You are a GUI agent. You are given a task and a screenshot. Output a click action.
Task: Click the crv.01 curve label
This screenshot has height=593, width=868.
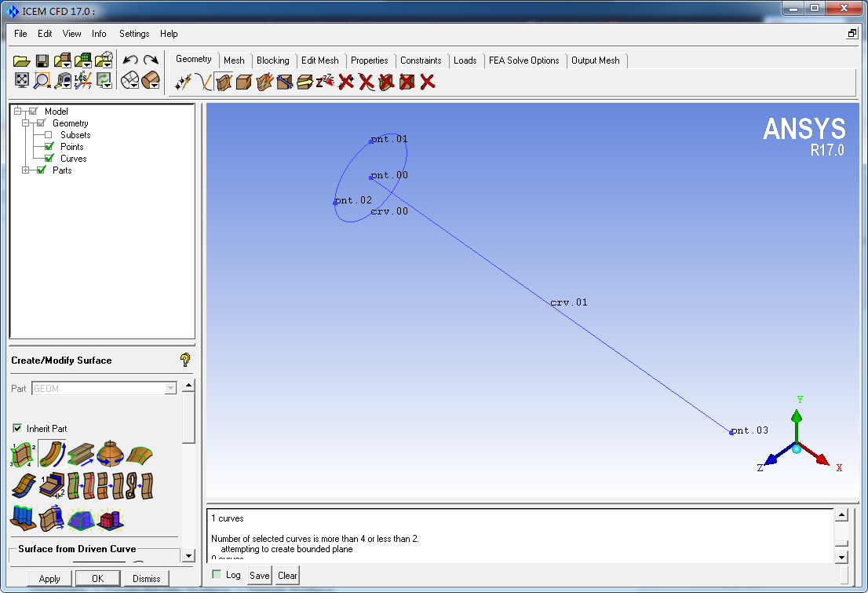click(x=569, y=302)
